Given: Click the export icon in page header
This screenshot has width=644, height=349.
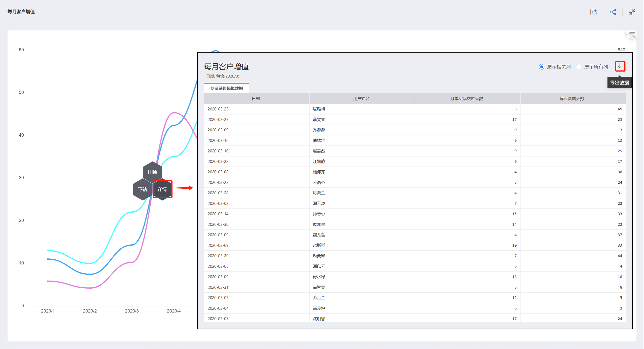Looking at the screenshot, I should 593,12.
